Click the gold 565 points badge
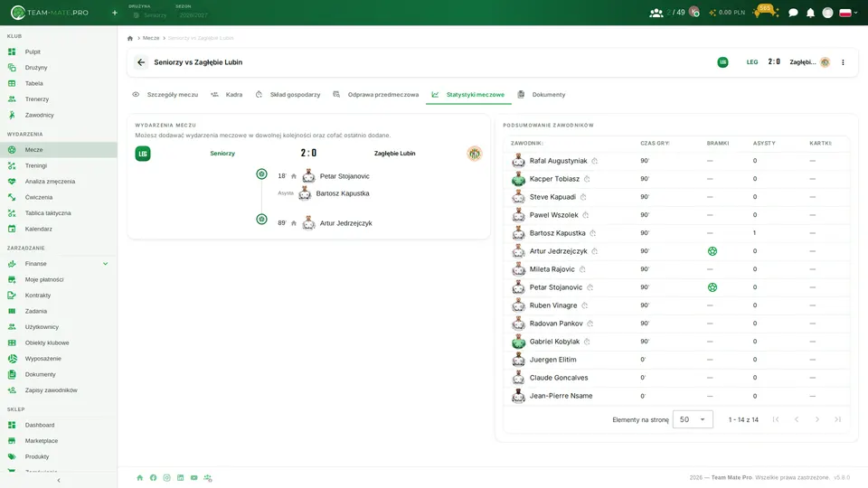Screen dimensions: 868x488 point(766,11)
